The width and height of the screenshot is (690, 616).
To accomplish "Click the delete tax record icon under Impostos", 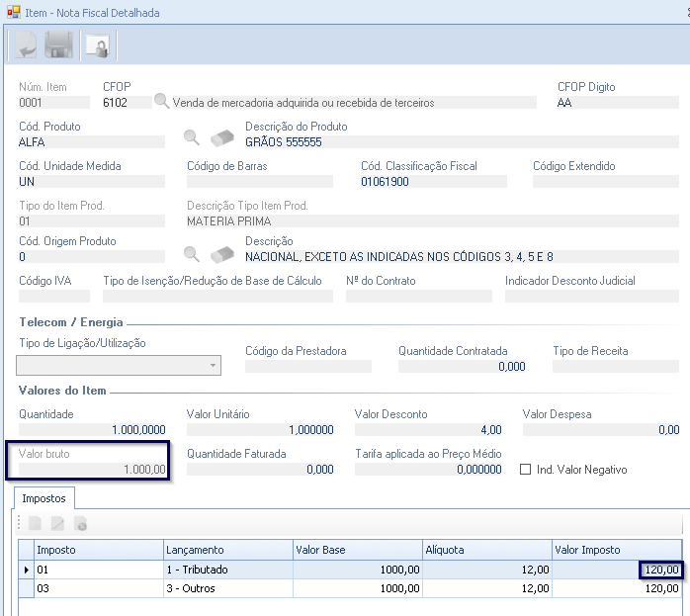I will click(x=81, y=524).
